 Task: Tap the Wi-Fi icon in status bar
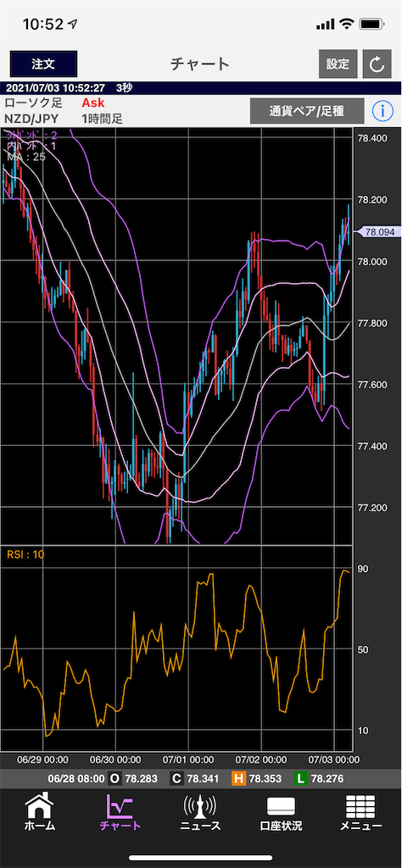(x=347, y=24)
